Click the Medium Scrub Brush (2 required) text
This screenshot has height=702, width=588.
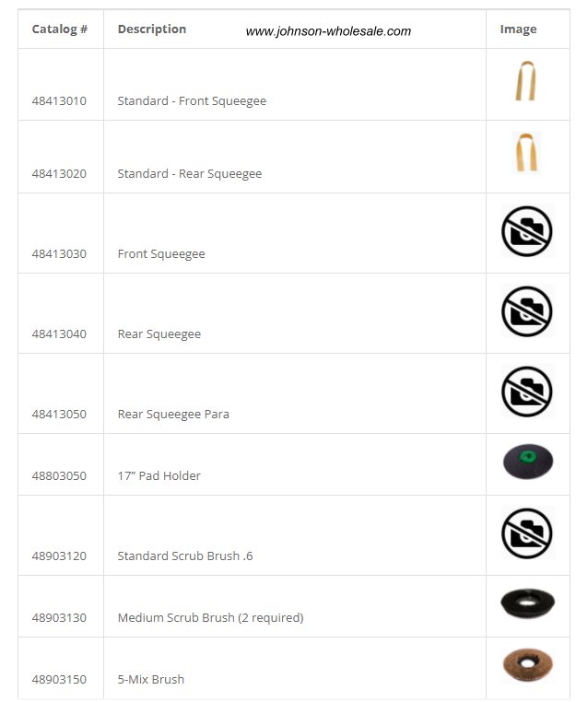pos(210,618)
